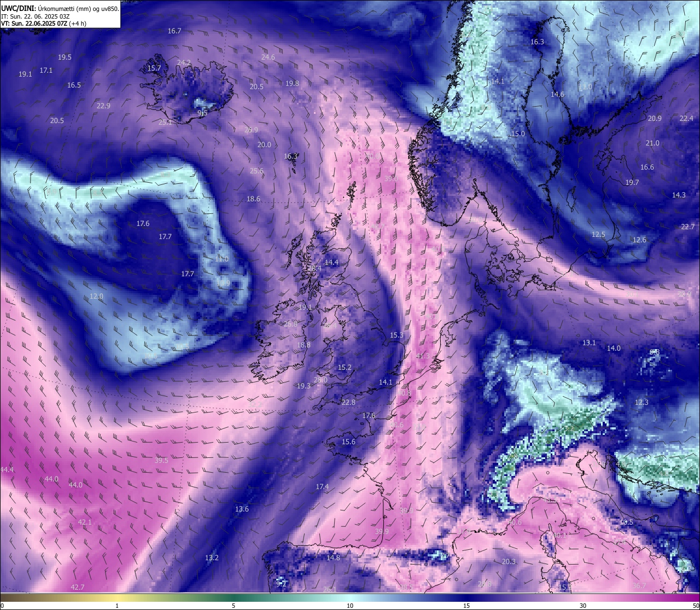700x610 pixels.
Task: Click the 16.7 value at the top
Action: (174, 31)
